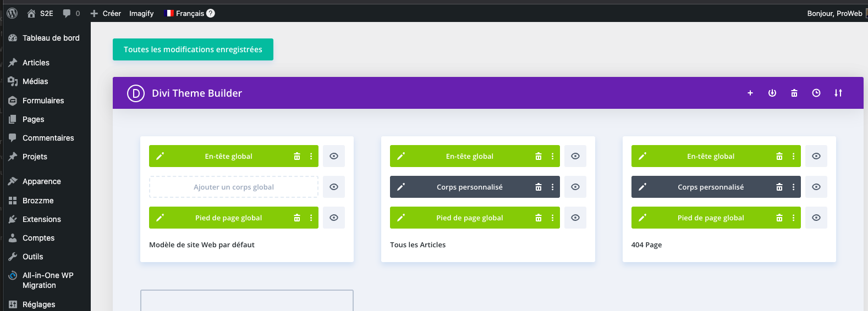Open the comments bubble in admin bar

(71, 13)
